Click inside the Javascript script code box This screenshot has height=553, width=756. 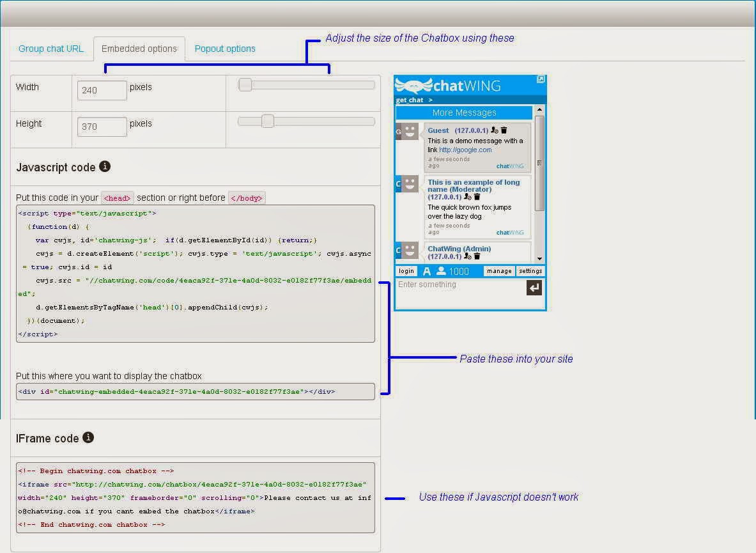(196, 274)
